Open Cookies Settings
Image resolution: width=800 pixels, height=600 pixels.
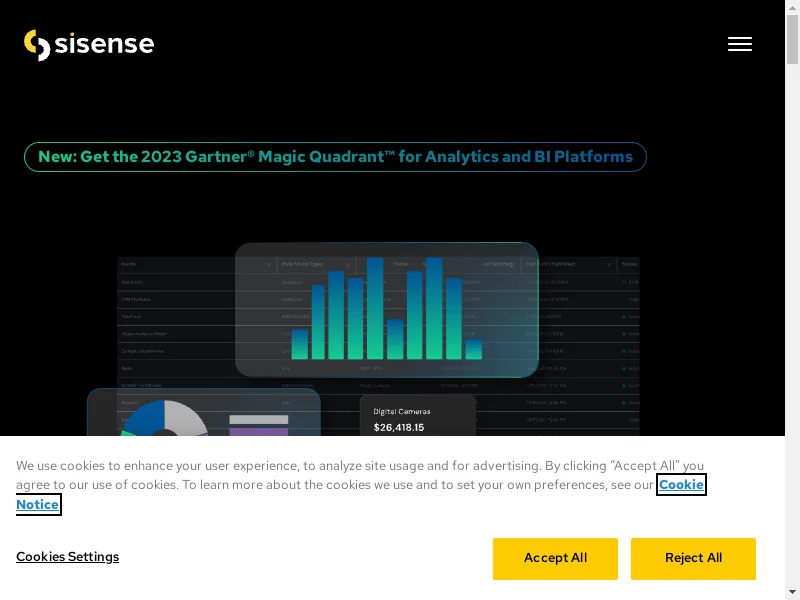point(67,556)
